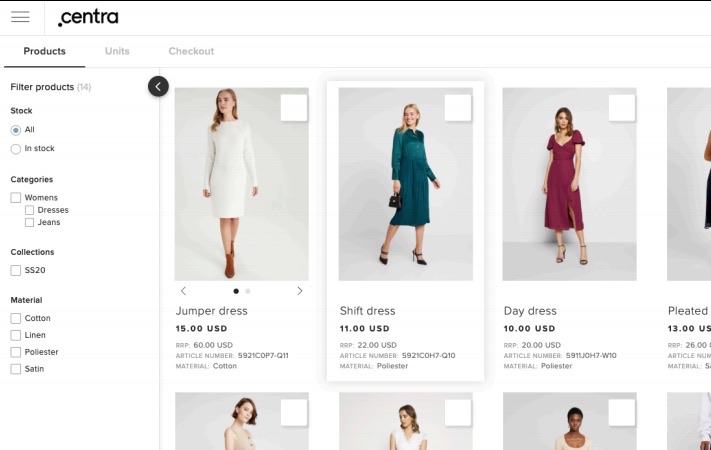Open the Jumper dress product image
The width and height of the screenshot is (711, 450).
(x=242, y=184)
